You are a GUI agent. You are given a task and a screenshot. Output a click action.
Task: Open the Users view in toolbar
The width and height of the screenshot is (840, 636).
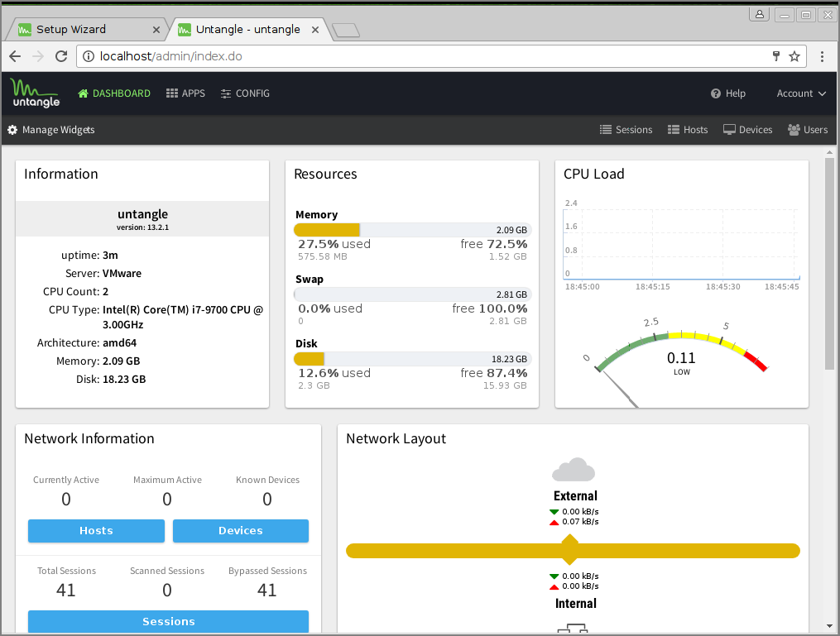808,130
